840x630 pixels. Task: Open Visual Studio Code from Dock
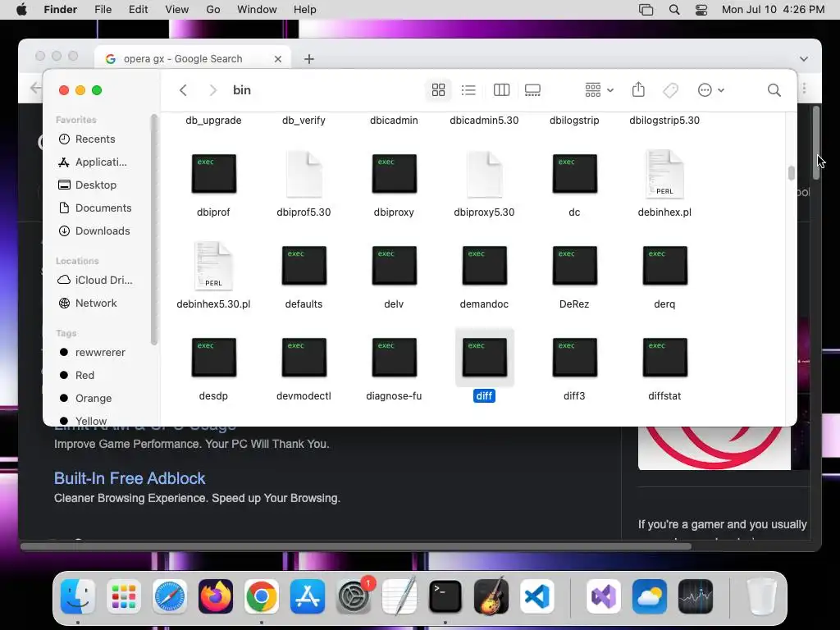[536, 596]
